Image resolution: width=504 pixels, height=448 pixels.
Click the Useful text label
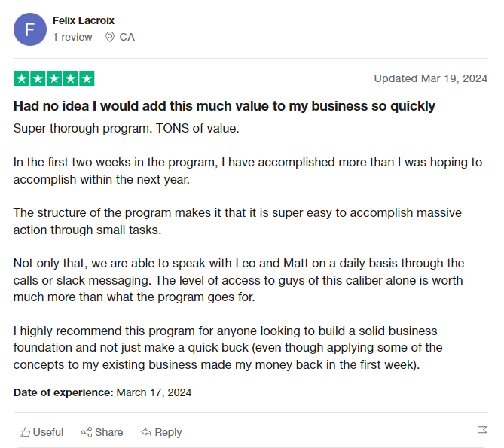[48, 432]
